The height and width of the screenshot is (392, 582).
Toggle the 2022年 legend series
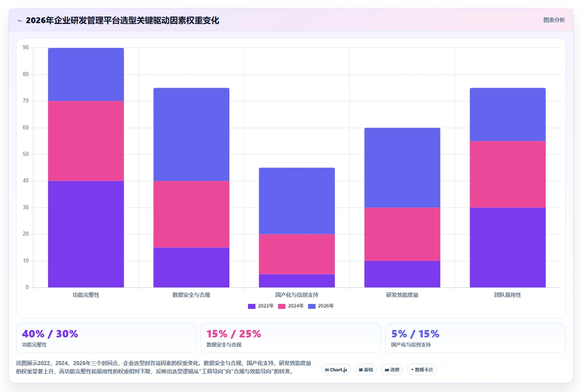point(261,306)
